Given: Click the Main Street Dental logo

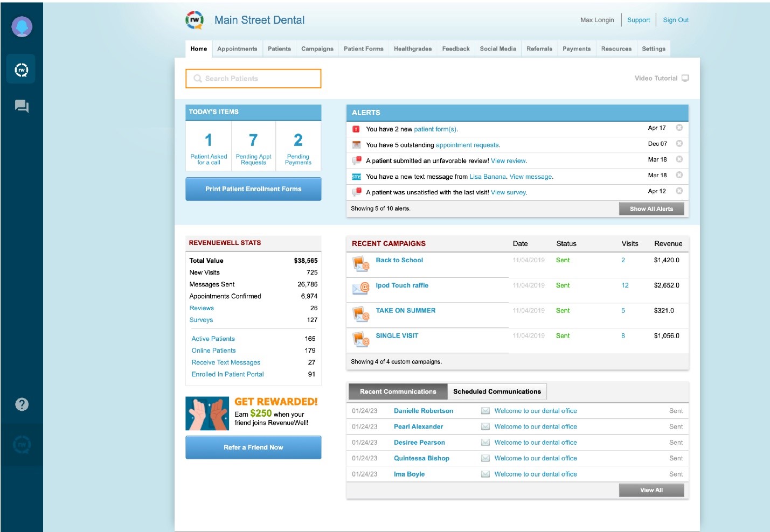Looking at the screenshot, I should (195, 20).
